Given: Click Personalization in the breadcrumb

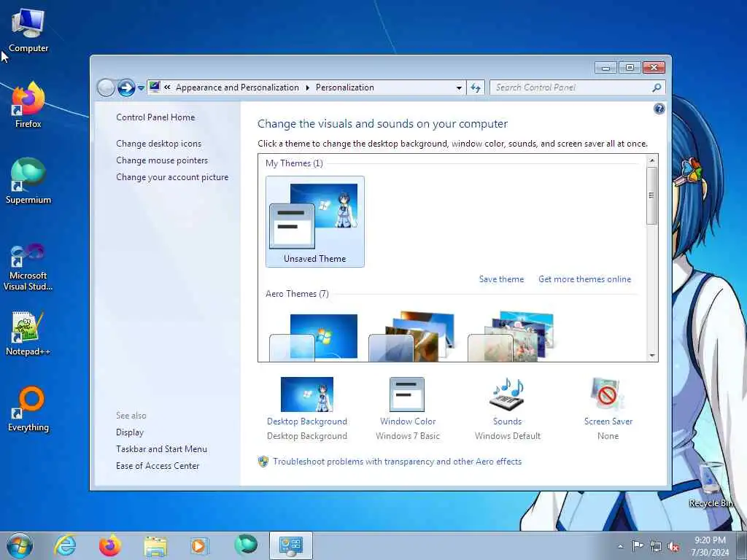Looking at the screenshot, I should pyautogui.click(x=345, y=87).
